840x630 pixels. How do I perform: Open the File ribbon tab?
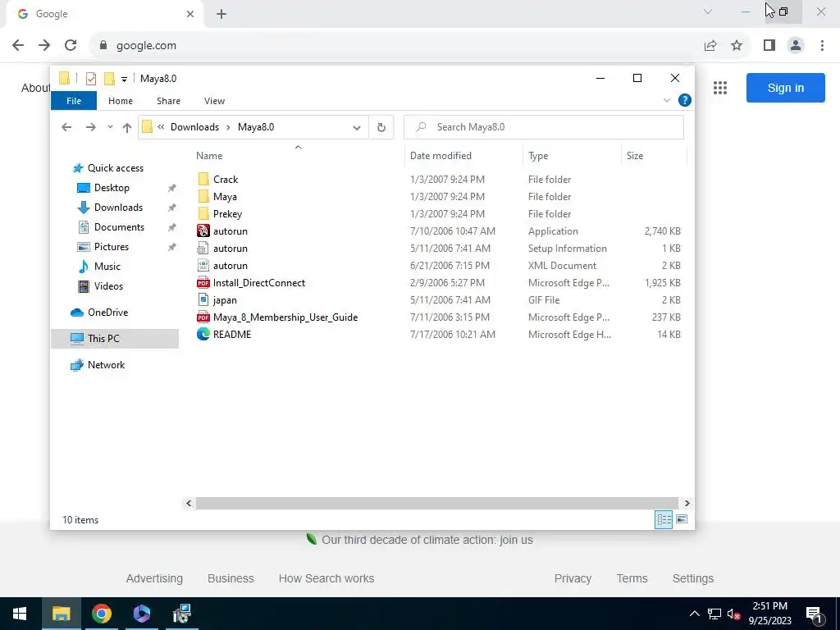(x=74, y=101)
